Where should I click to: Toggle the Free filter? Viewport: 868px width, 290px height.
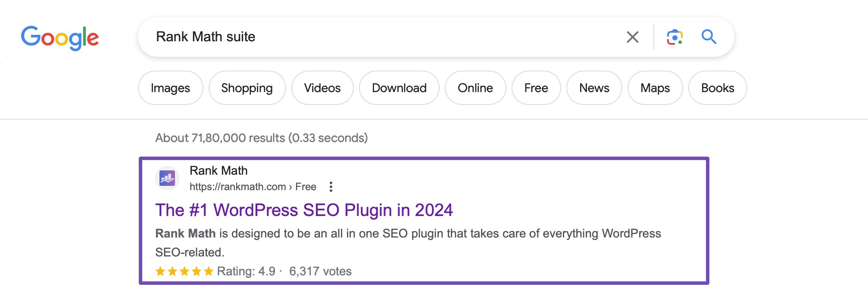[x=536, y=88]
